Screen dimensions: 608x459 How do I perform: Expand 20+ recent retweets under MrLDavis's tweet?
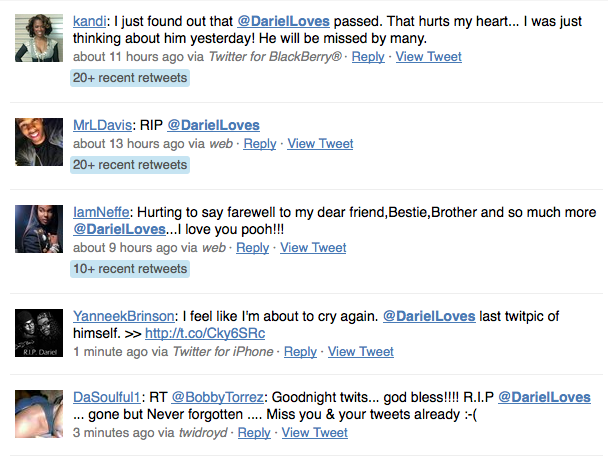pyautogui.click(x=129, y=164)
